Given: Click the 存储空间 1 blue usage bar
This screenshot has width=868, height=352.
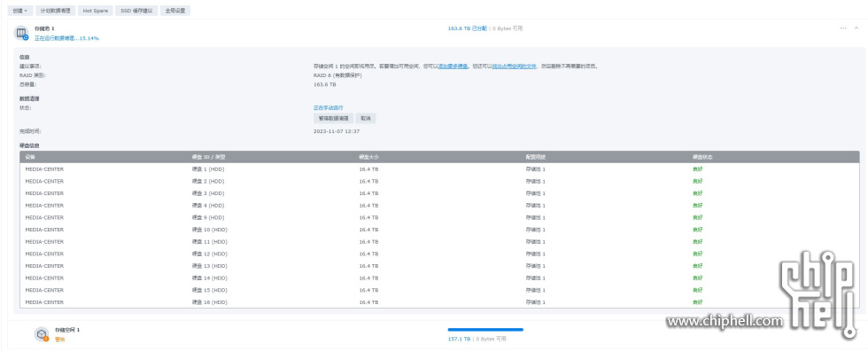Looking at the screenshot, I should (485, 330).
